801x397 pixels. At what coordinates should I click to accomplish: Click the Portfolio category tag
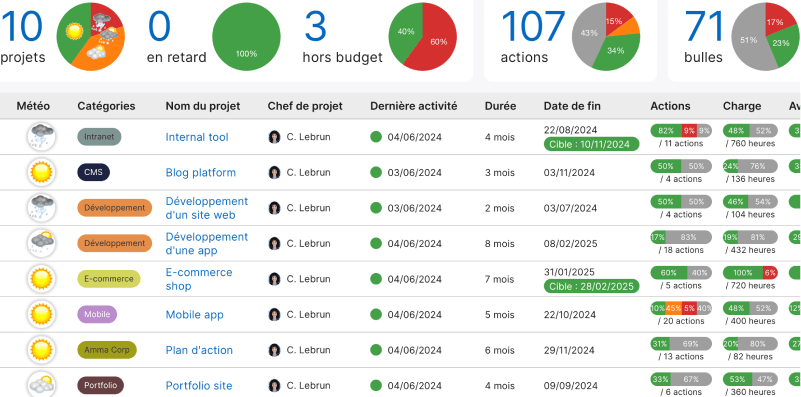[101, 385]
